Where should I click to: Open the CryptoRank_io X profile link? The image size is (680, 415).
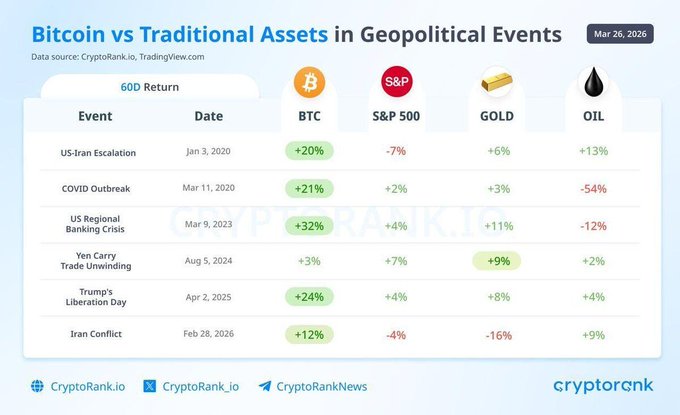click(200, 386)
